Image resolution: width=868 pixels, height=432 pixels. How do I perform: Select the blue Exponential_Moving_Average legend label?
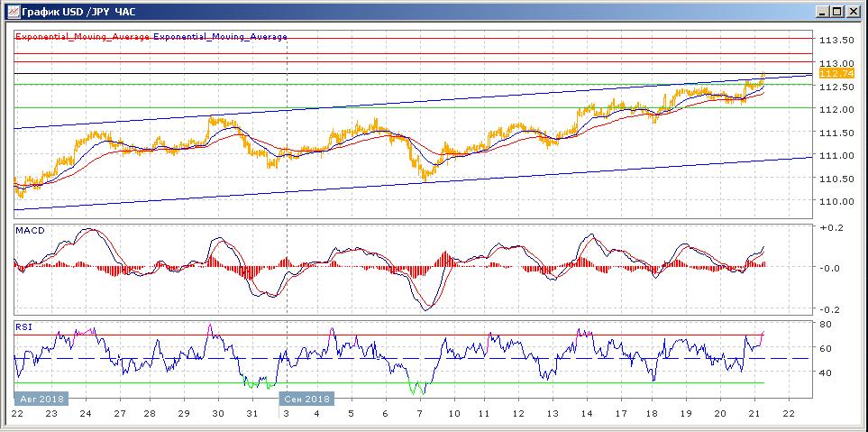220,37
